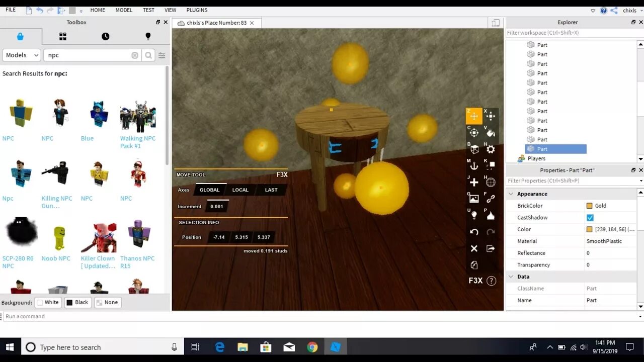
Task: Open Thanos NPC R15 model link
Action: pyautogui.click(x=137, y=262)
